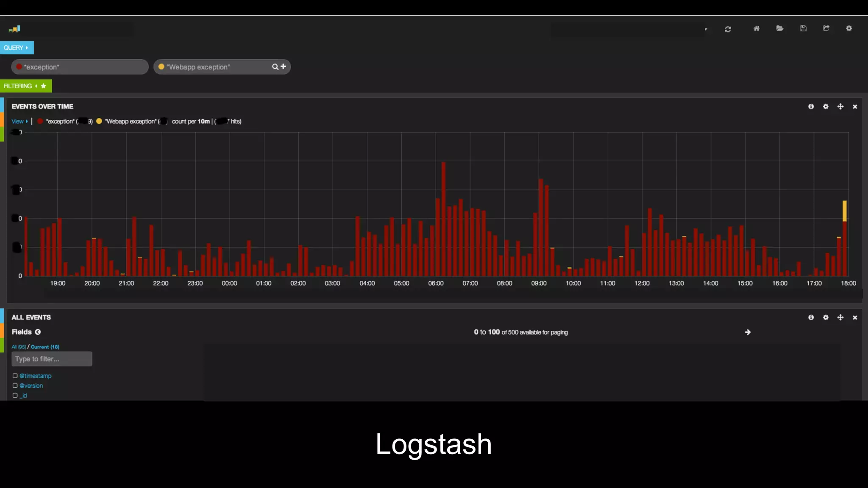Click the star icon on Filtering bar
The width and height of the screenshot is (868, 488).
coord(43,86)
